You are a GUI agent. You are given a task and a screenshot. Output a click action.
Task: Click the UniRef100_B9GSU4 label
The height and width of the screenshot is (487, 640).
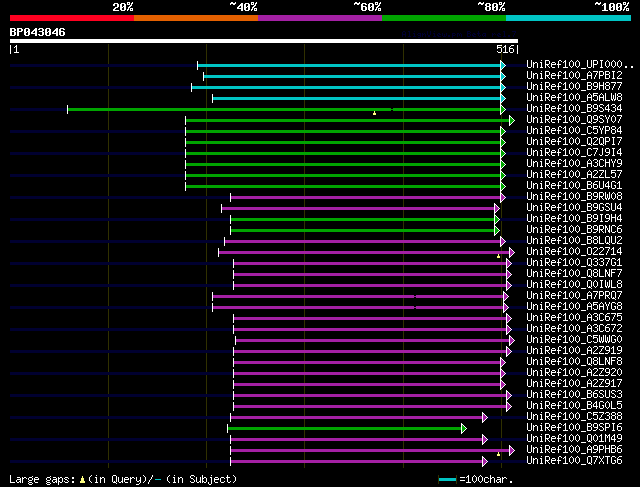click(x=574, y=208)
